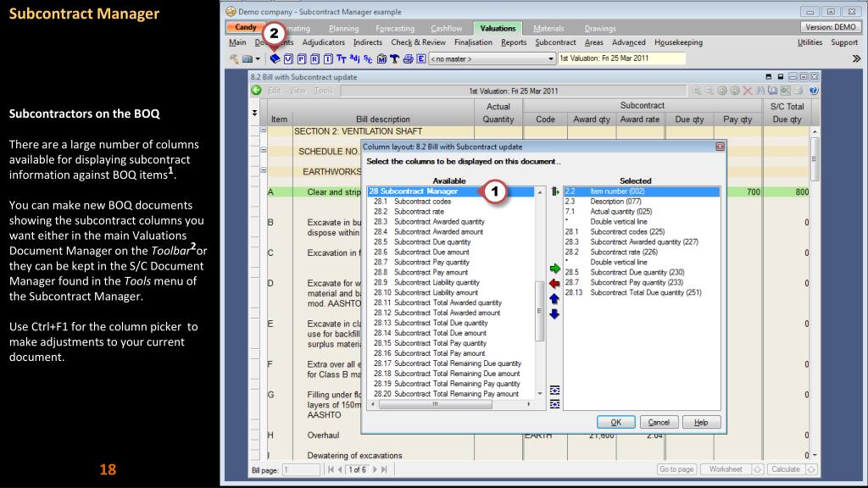Viewport: 868px width, 488px height.
Task: Select 28.9 Subcontract Liability quantity in Available list
Action: (426, 283)
